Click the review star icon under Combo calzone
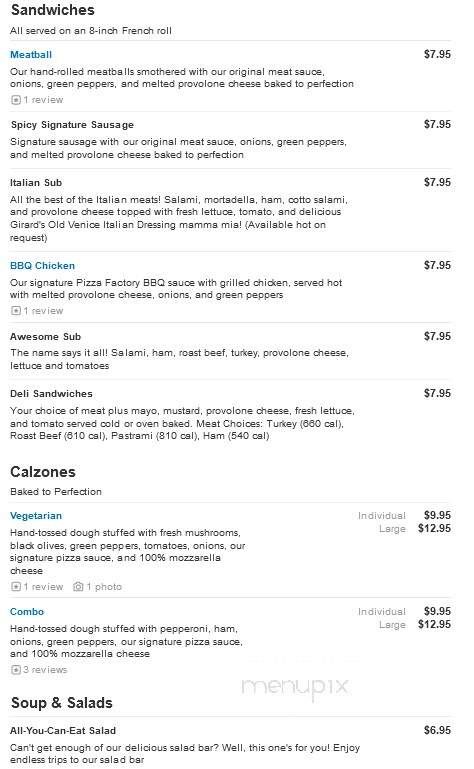Screen dimensions: 474x769 16,670
